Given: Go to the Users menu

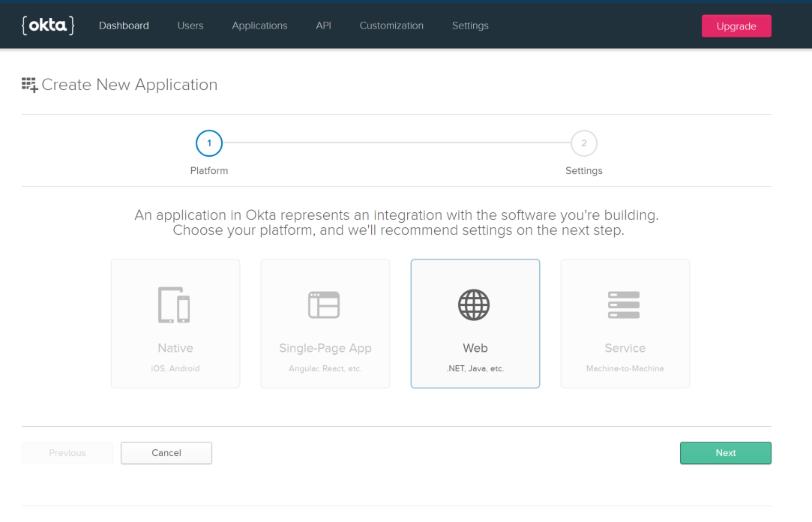Looking at the screenshot, I should click(x=190, y=25).
